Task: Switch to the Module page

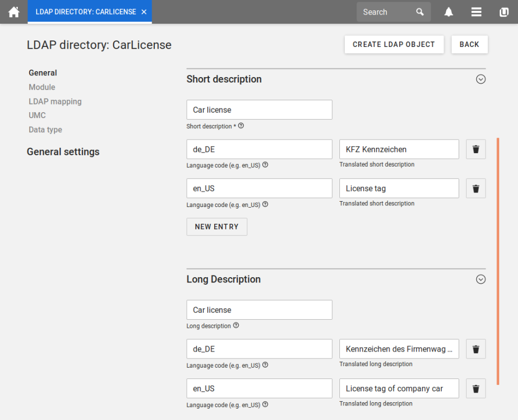Action: click(x=42, y=87)
